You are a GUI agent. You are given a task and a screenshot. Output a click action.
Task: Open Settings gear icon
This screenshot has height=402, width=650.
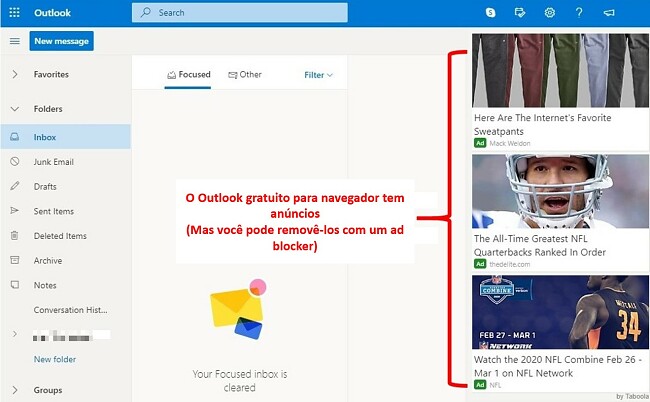(x=550, y=13)
